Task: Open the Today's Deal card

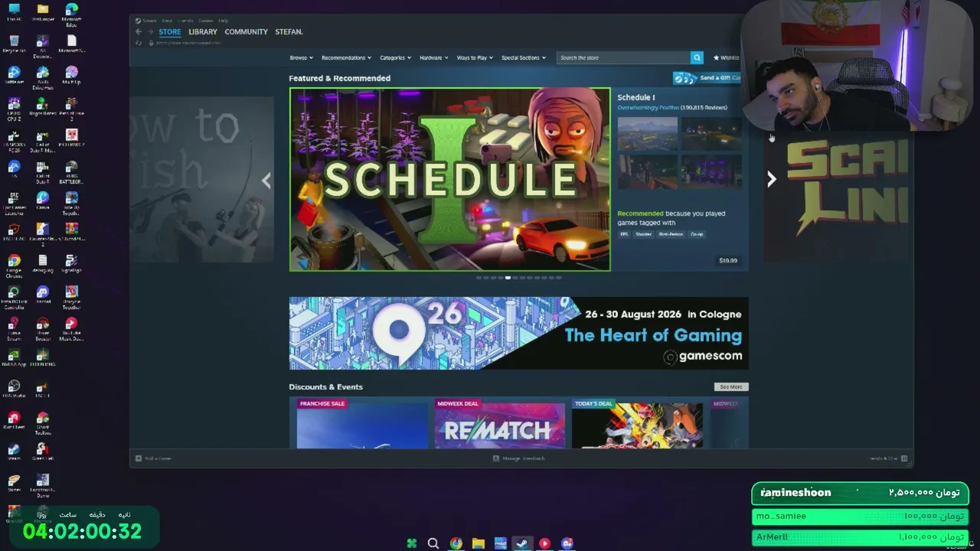Action: point(637,423)
